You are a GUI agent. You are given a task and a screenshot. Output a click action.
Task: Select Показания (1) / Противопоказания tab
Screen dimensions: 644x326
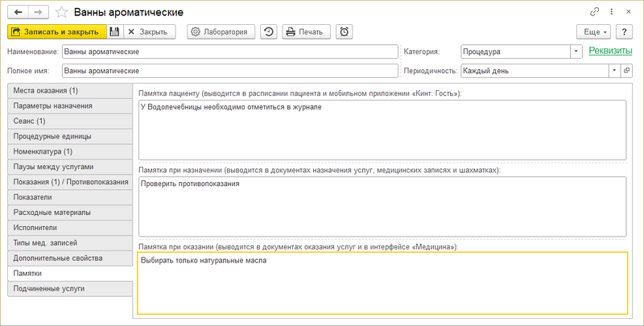click(x=70, y=182)
